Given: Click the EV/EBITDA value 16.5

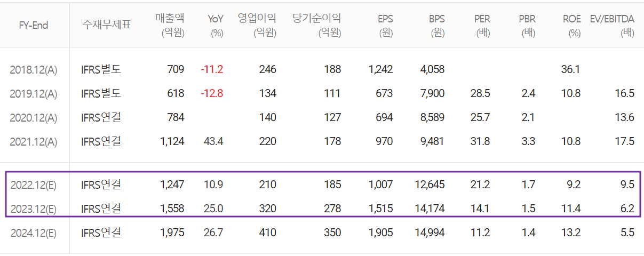Looking at the screenshot, I should pos(625,93).
